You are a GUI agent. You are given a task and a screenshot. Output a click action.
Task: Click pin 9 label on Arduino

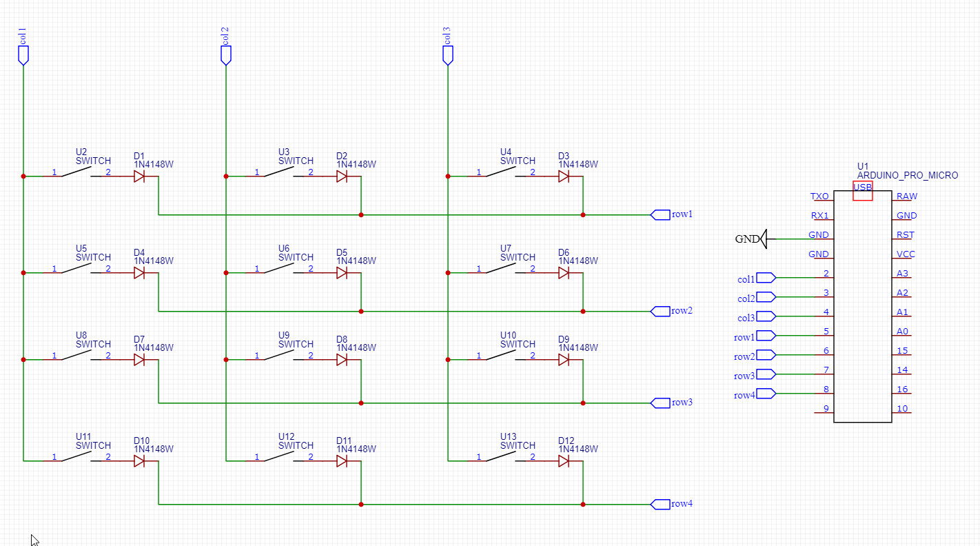coord(826,409)
